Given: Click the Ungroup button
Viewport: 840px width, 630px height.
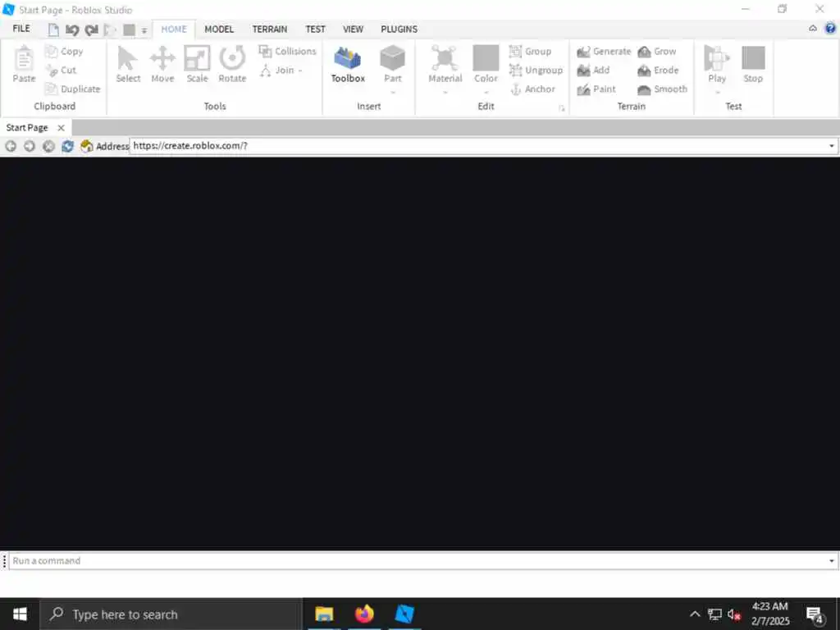Looking at the screenshot, I should (536, 71).
